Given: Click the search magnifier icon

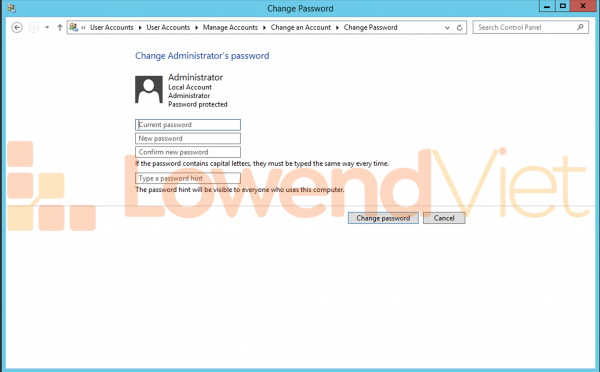Looking at the screenshot, I should [580, 27].
